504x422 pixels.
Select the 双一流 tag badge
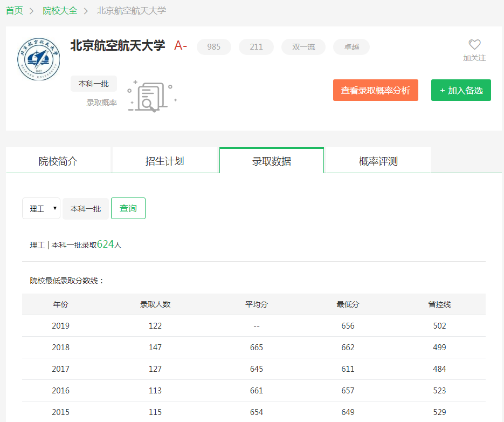click(x=303, y=47)
